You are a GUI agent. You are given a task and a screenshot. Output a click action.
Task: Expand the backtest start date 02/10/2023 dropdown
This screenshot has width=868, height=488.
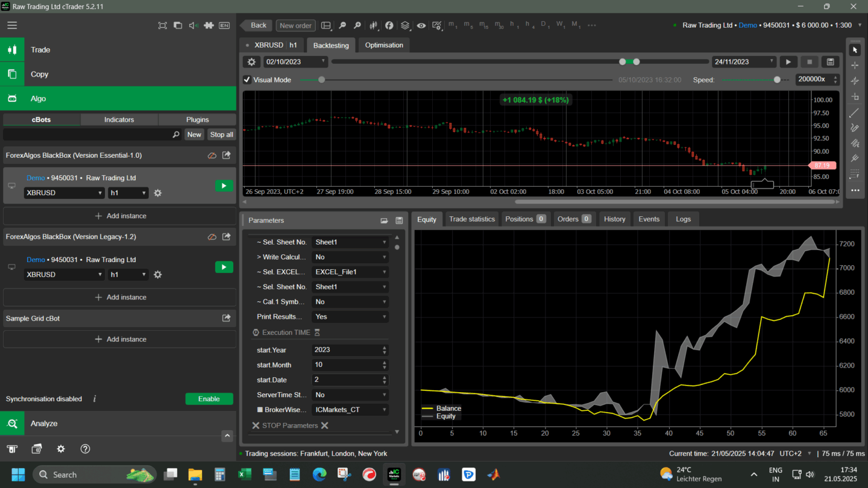pos(324,61)
